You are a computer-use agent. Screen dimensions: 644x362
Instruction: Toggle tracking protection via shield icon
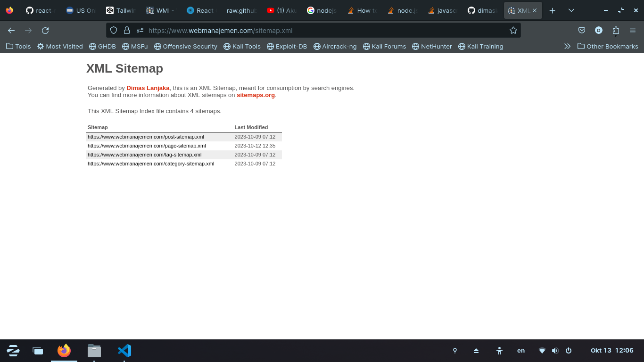pos(113,30)
